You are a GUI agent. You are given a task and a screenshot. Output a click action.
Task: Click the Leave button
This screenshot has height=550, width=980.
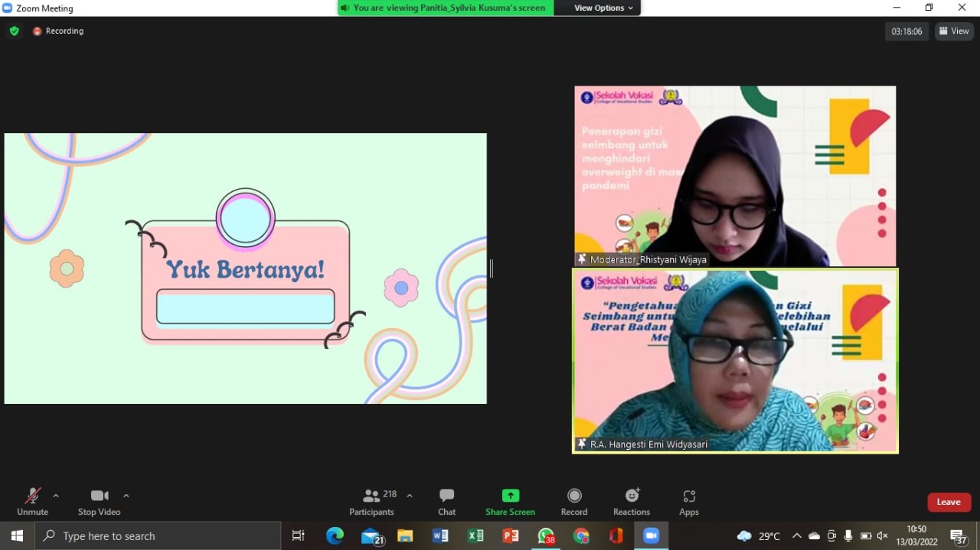(x=949, y=502)
